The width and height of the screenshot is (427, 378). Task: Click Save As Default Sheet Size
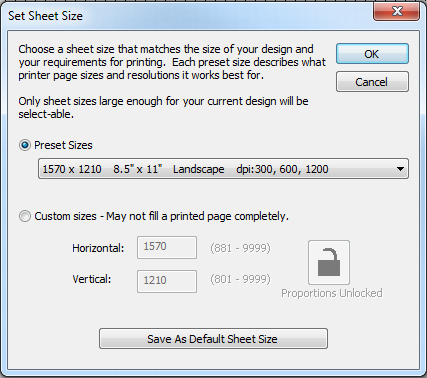point(213,339)
